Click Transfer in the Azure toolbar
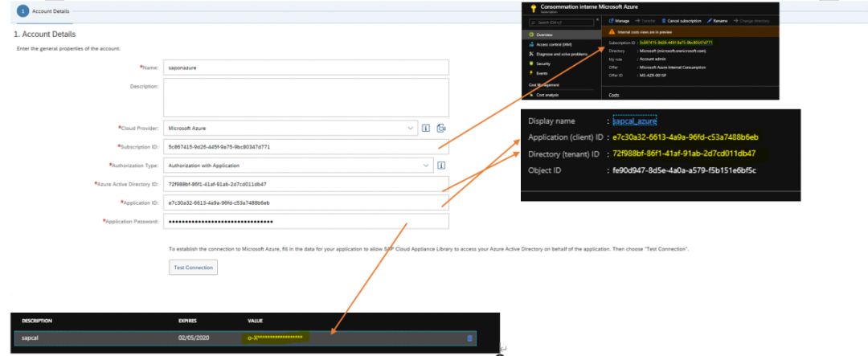868x356 pixels. [645, 21]
